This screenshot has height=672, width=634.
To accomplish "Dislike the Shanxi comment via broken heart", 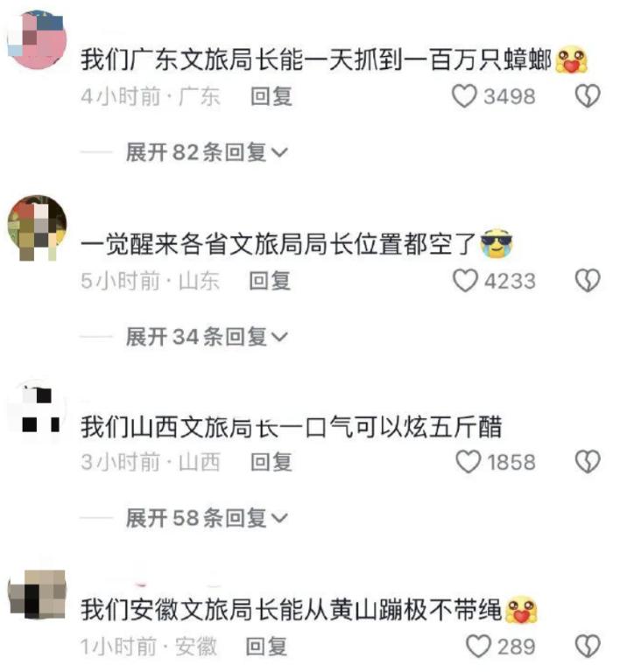I will tap(588, 462).
